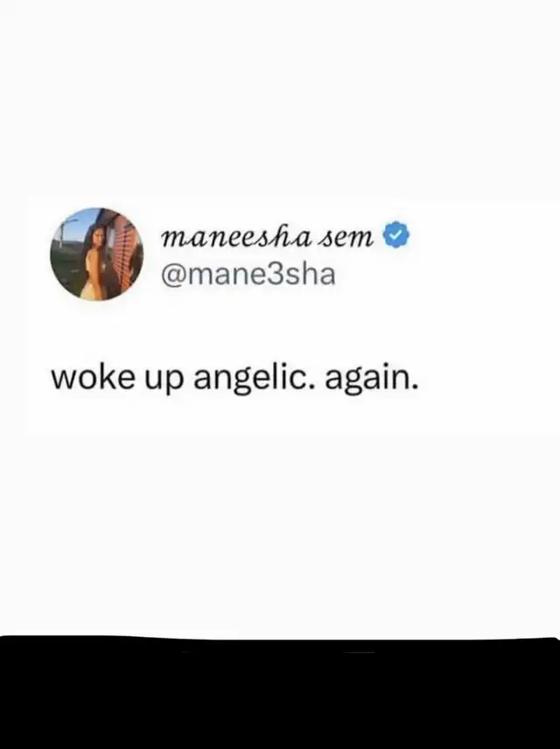This screenshot has width=560, height=749.
Task: Open maneesha sem's circular profile picture
Action: pyautogui.click(x=97, y=254)
